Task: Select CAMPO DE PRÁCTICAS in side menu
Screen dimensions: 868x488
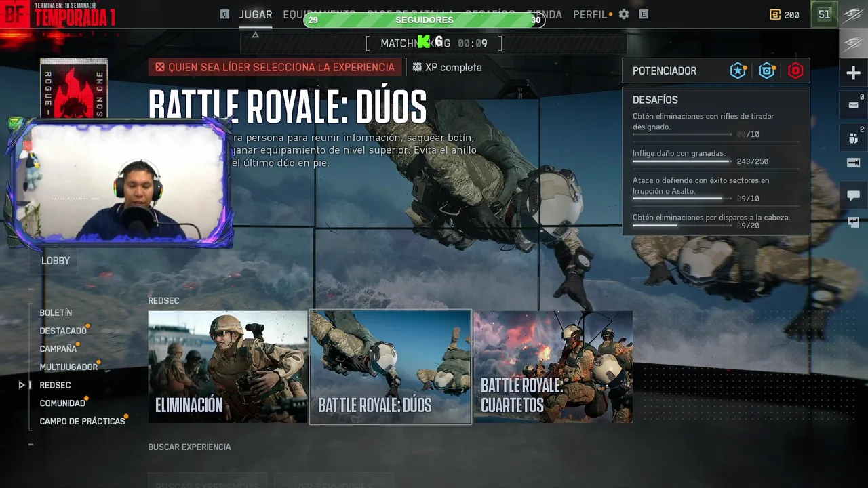Action: coord(82,421)
